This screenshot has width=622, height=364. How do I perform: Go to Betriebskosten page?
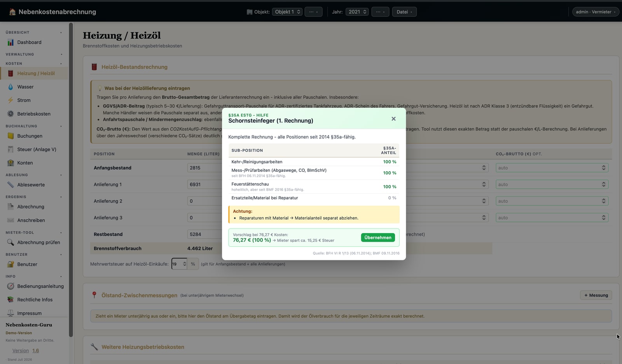[34, 114]
